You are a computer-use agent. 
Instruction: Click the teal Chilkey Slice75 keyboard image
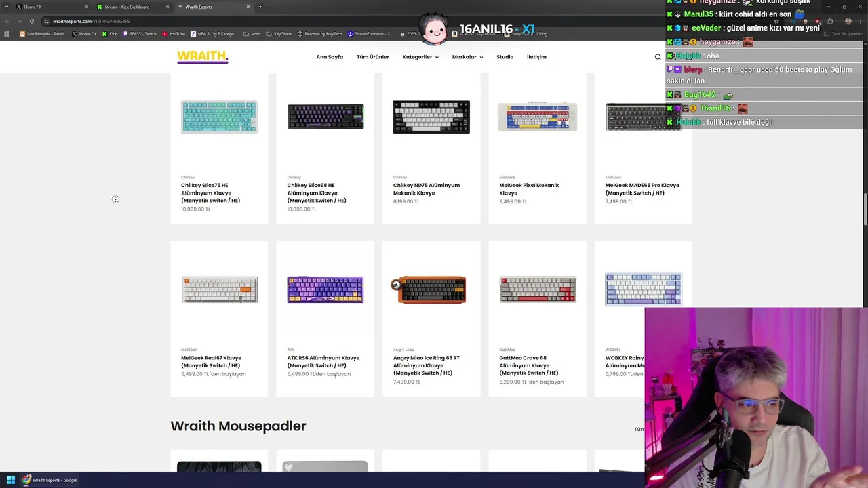click(219, 117)
